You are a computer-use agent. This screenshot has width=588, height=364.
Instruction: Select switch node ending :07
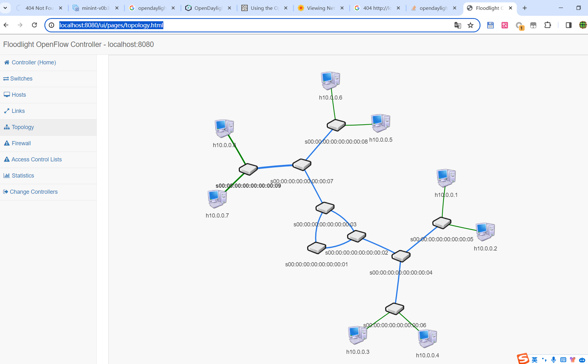[302, 165]
